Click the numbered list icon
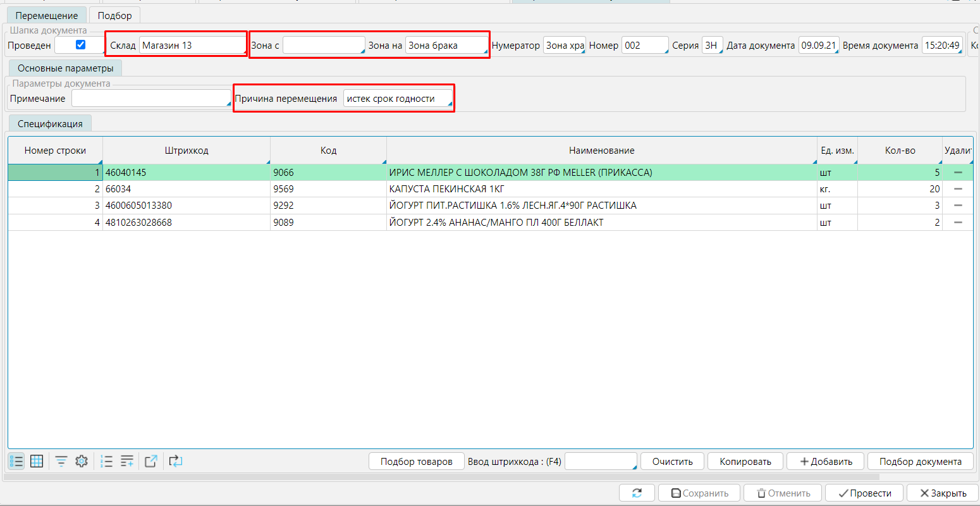This screenshot has width=980, height=506. [x=107, y=461]
